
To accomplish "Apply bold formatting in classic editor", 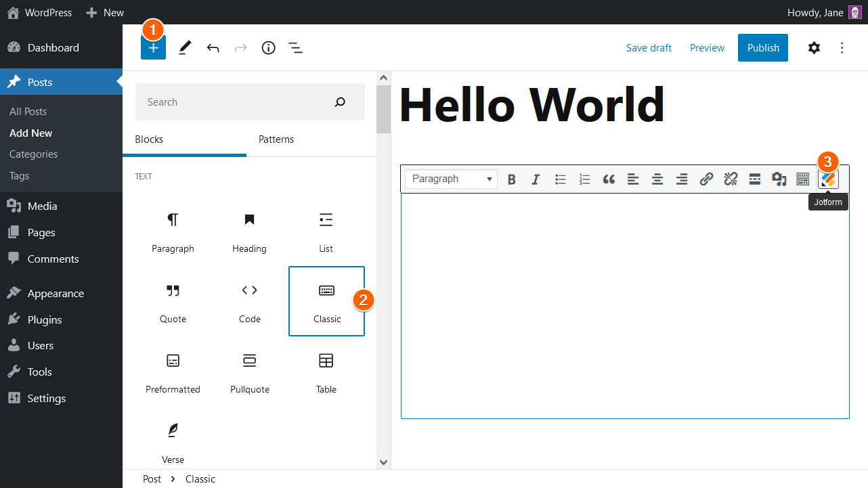I will tap(512, 179).
